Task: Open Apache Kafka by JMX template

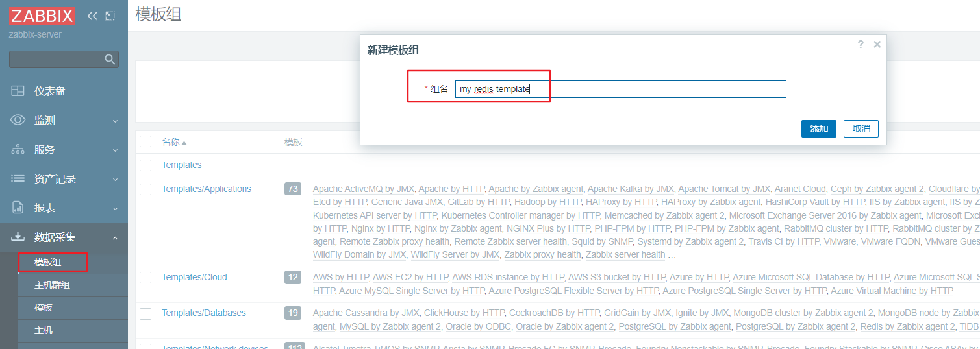Action: (x=631, y=189)
